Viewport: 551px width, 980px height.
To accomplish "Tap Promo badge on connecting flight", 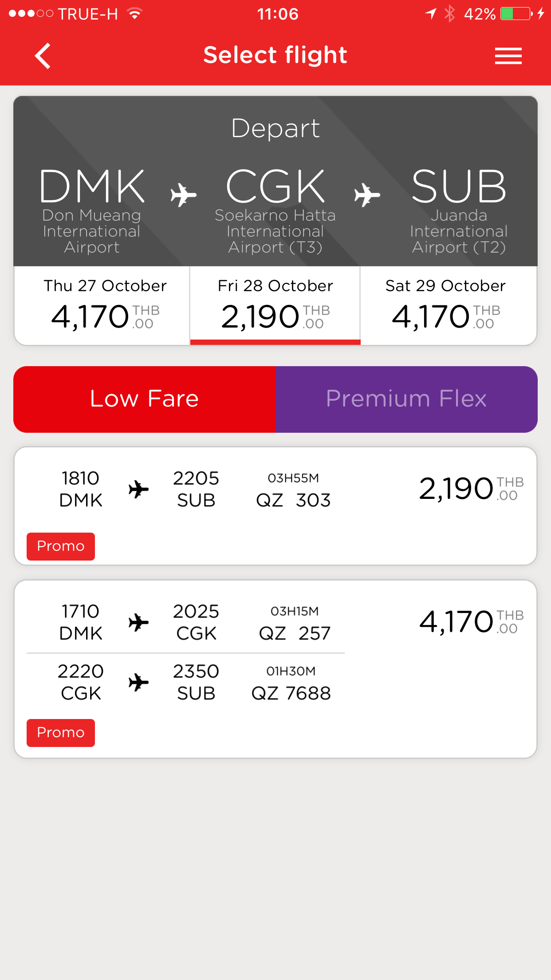I will (x=61, y=733).
